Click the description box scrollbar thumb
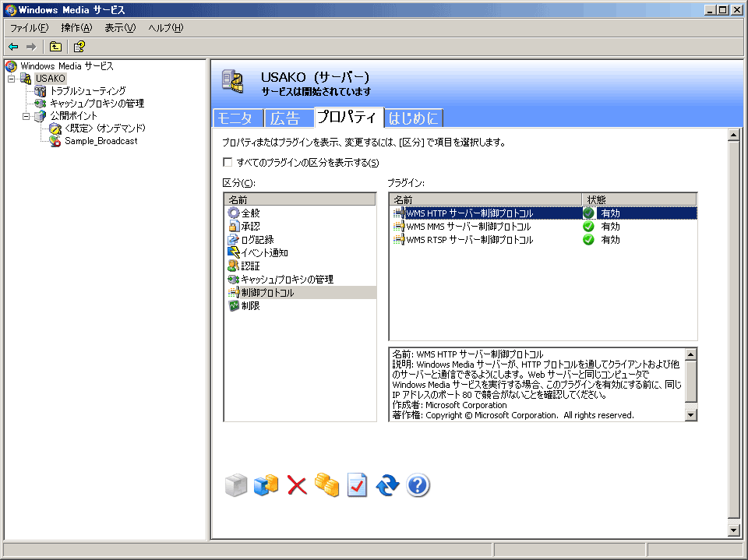This screenshot has width=748, height=560. tap(691, 381)
